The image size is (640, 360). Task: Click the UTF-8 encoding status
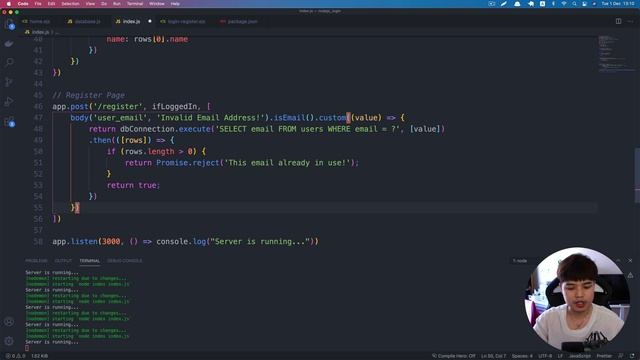pos(545,356)
